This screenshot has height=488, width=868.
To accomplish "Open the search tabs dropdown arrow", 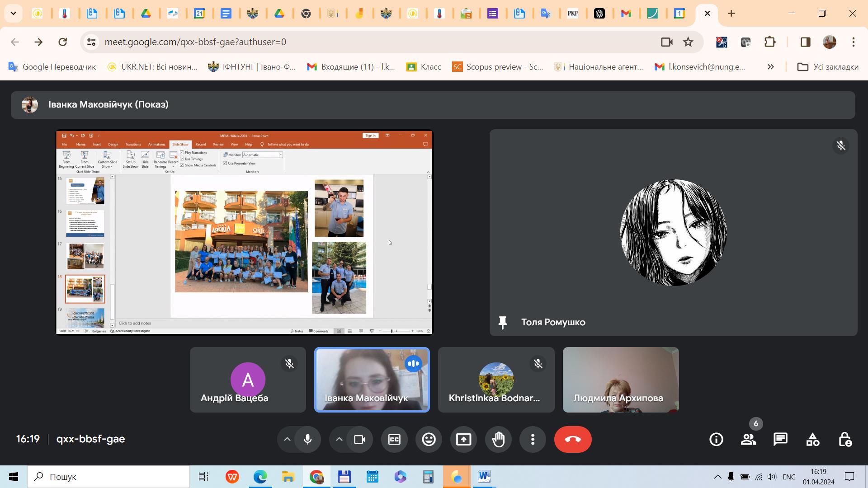I will (13, 13).
